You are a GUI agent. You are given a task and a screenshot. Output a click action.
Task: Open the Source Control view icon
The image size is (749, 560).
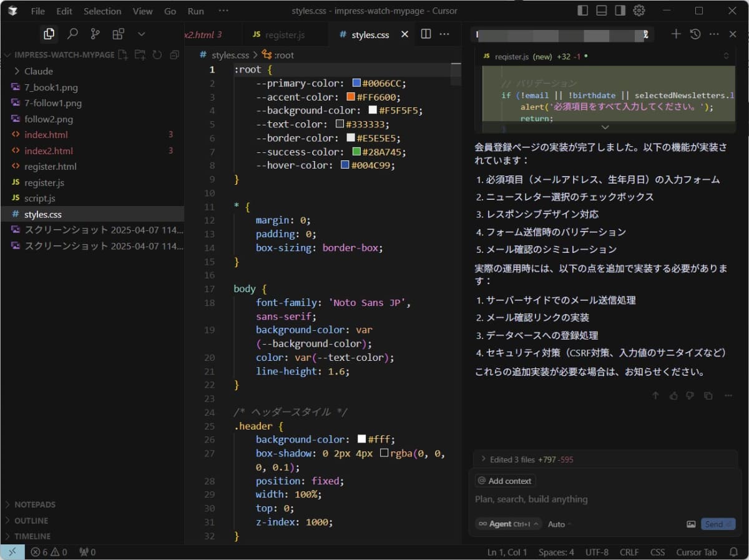point(95,34)
